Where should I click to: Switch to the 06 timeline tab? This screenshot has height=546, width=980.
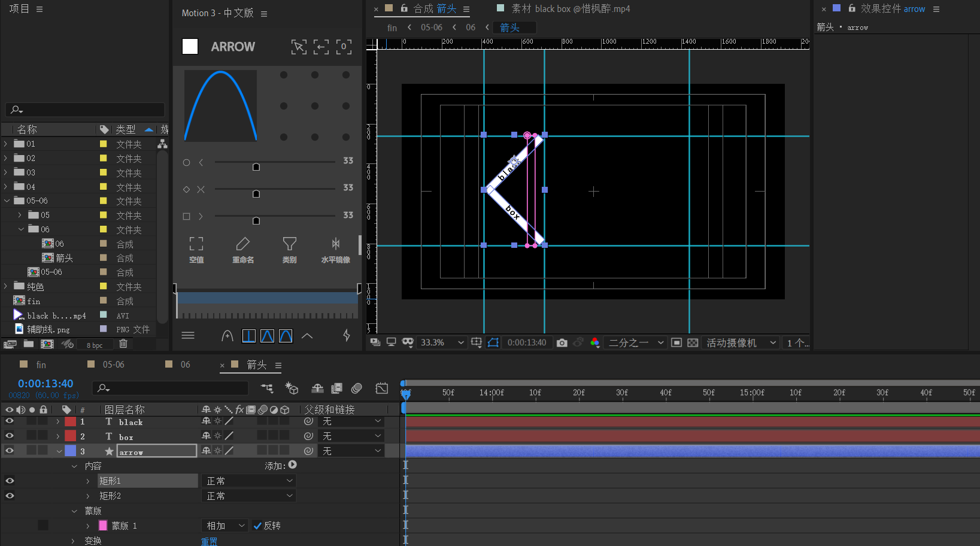click(x=186, y=365)
